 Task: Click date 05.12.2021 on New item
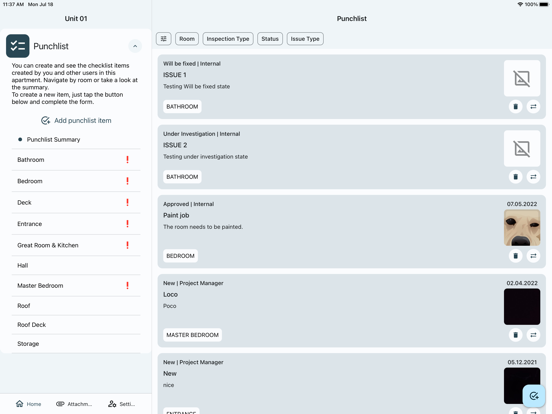pos(522,362)
